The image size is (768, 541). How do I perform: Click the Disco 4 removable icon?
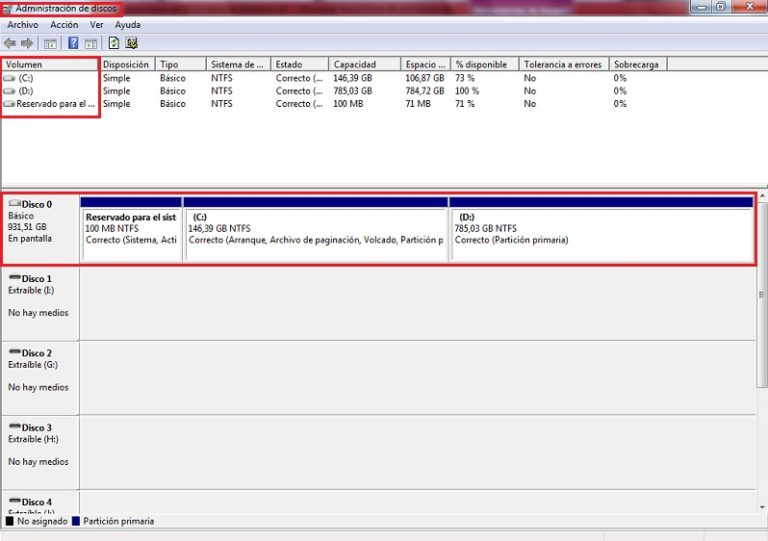coord(15,501)
